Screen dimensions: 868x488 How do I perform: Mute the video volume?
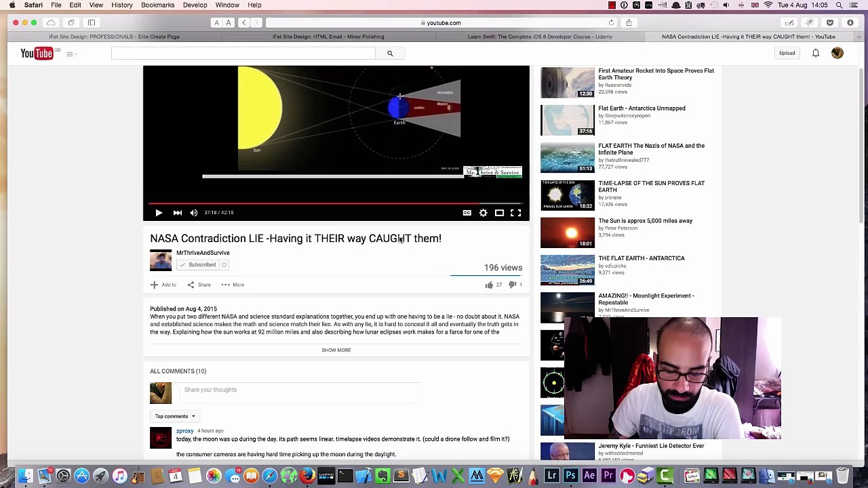pyautogui.click(x=194, y=213)
